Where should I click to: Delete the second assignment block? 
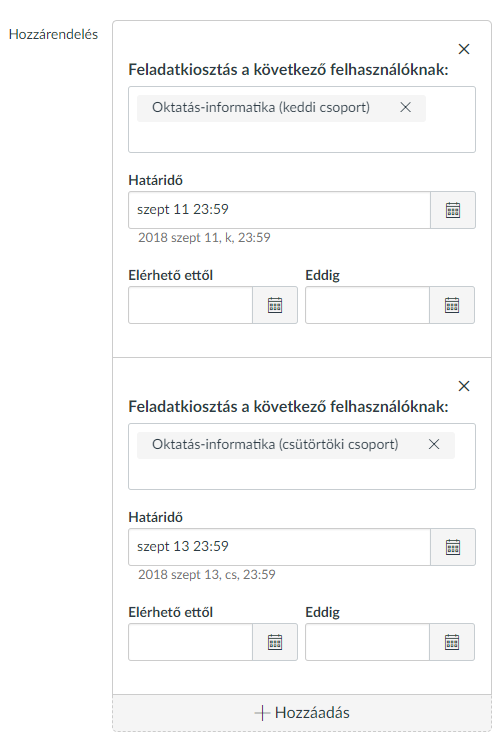(464, 386)
